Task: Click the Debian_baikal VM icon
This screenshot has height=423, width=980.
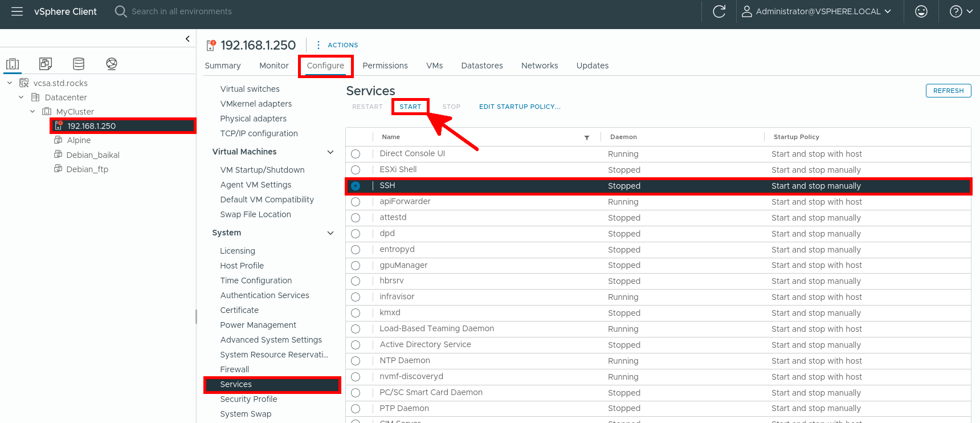Action: [58, 154]
